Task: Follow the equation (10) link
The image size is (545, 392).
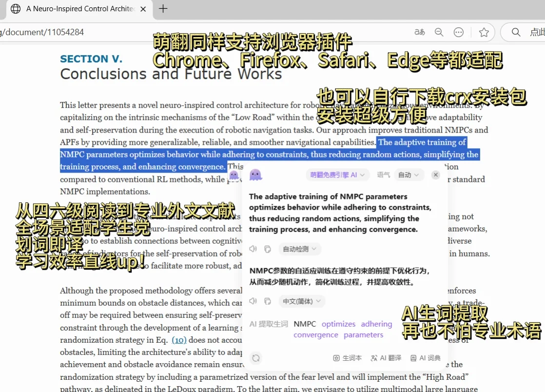Action: (179, 340)
